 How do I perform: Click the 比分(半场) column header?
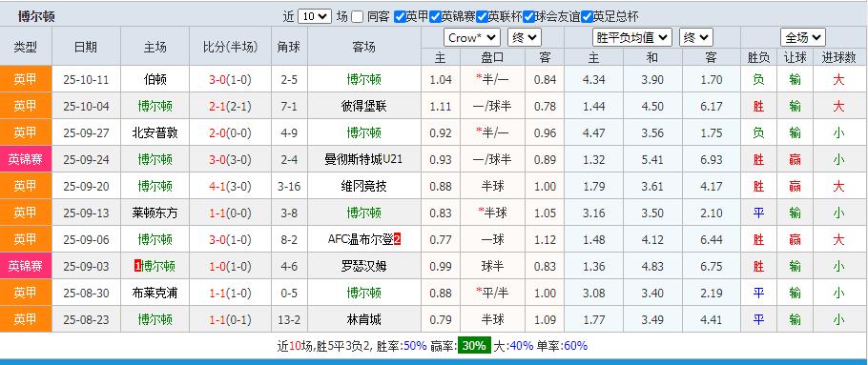[230, 47]
